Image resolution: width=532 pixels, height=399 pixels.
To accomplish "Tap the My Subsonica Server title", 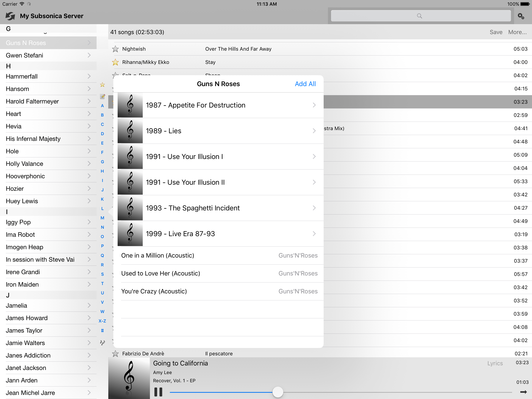I will [x=52, y=16].
